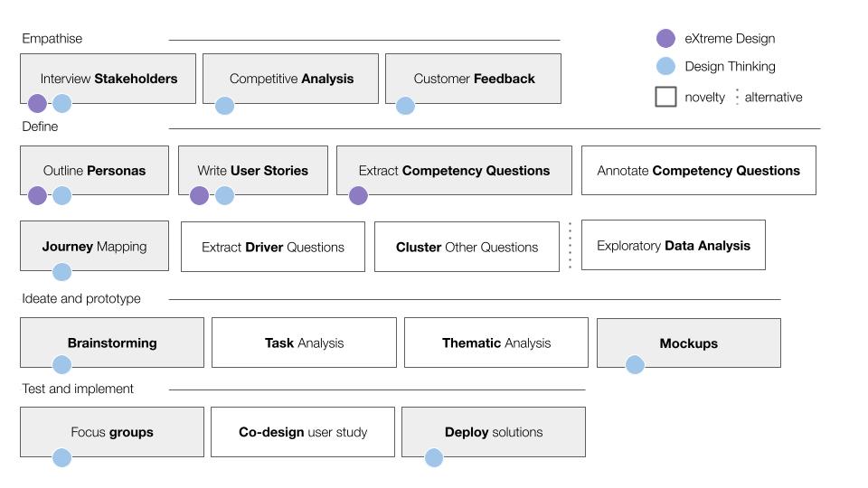Screen dimensions: 868x488
Task: Click the Co-design user study box
Action: pyautogui.click(x=303, y=432)
